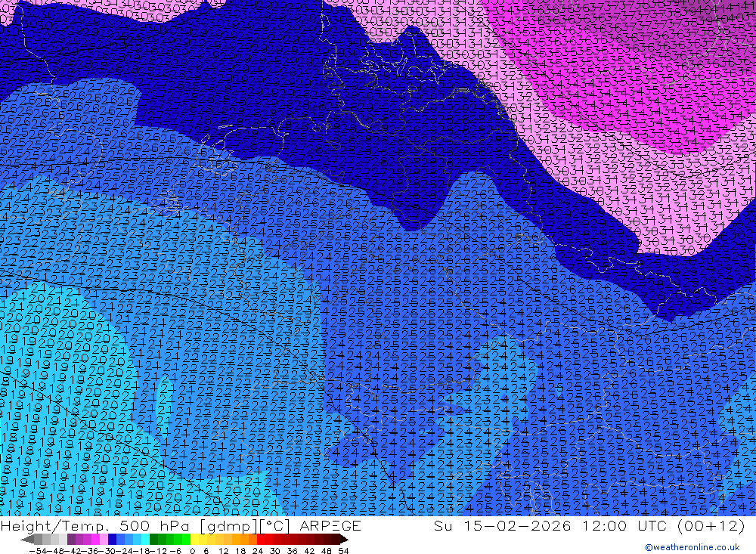Click the 'ARPEGE' model name text
The image size is (756, 554).
click(330, 526)
